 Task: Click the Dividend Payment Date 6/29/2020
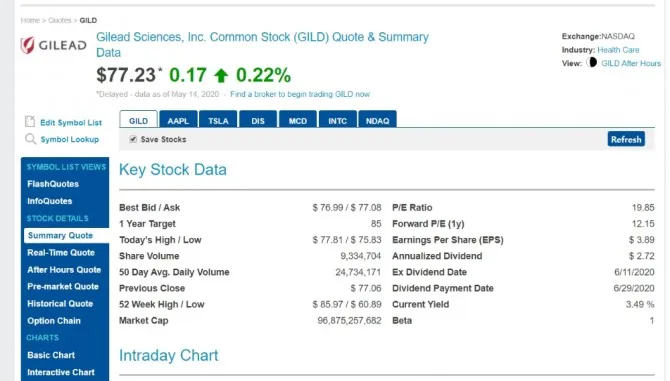pyautogui.click(x=634, y=288)
